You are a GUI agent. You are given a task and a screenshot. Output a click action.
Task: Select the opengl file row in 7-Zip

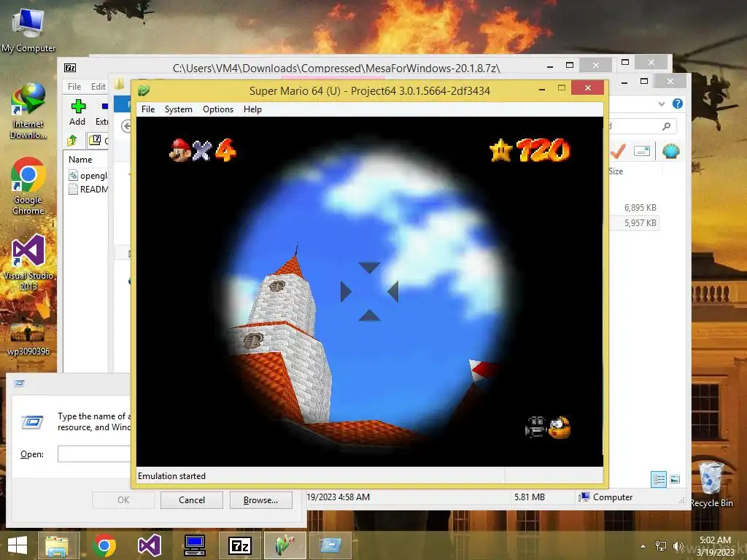coord(88,176)
